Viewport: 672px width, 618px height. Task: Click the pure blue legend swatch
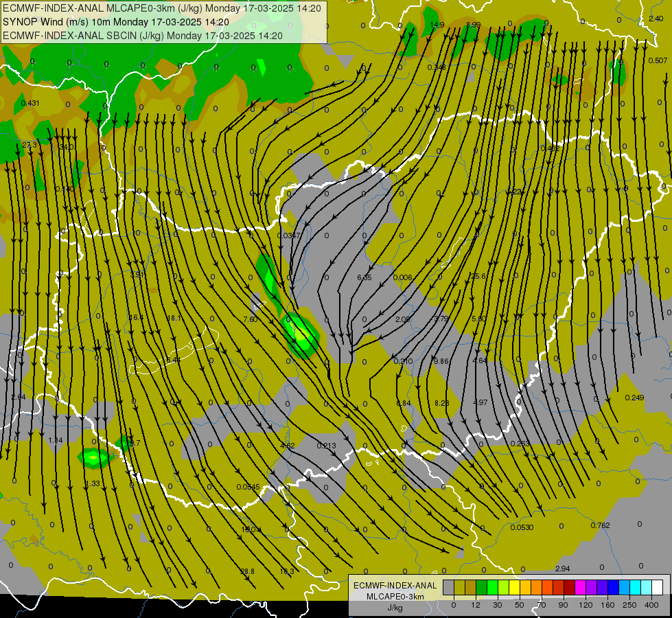(613, 588)
